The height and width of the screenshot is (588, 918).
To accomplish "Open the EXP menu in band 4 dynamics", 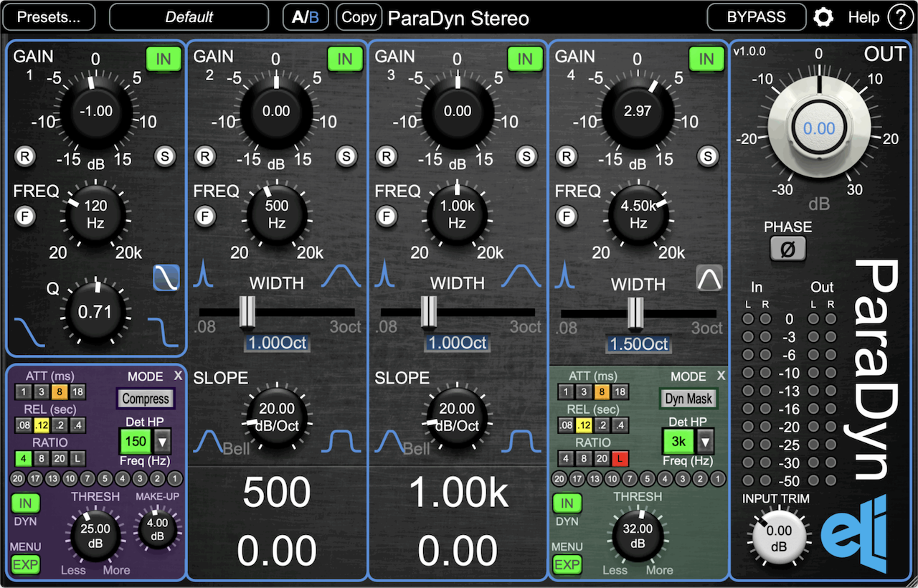I will coord(567,564).
